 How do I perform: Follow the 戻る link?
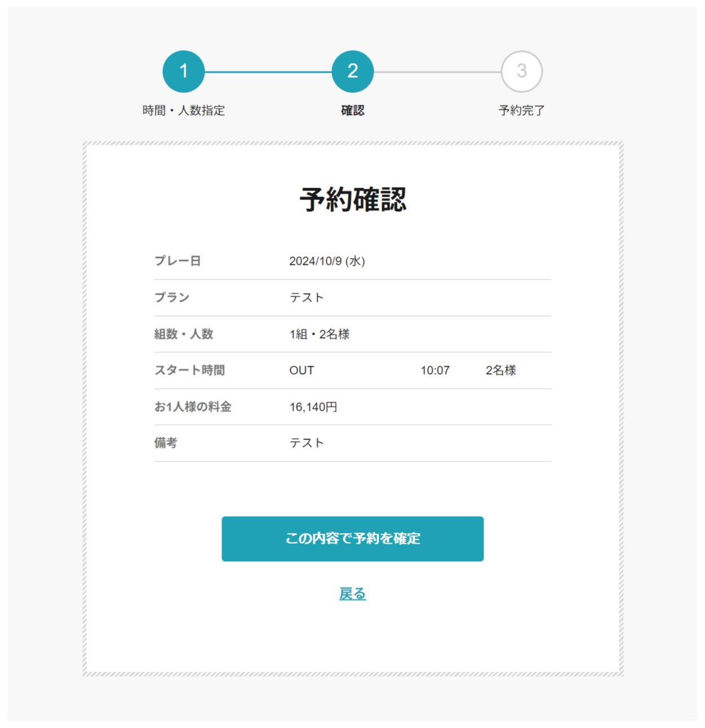point(352,593)
